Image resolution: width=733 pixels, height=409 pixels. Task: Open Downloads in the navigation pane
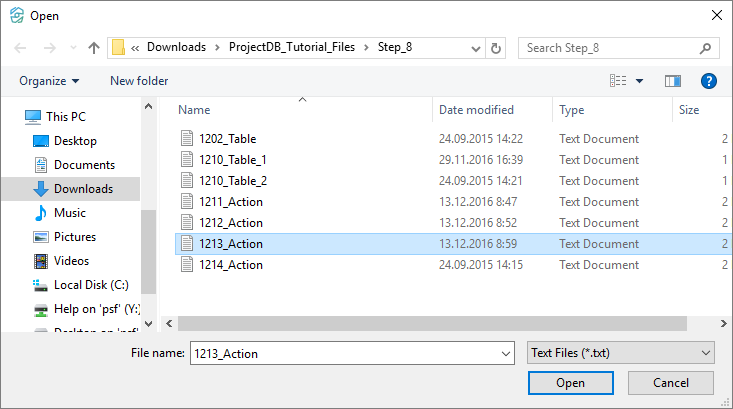82,189
